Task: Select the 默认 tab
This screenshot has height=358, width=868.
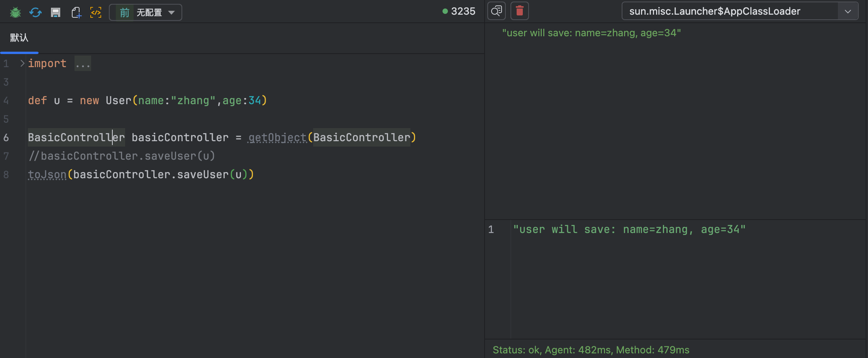Action: click(19, 38)
